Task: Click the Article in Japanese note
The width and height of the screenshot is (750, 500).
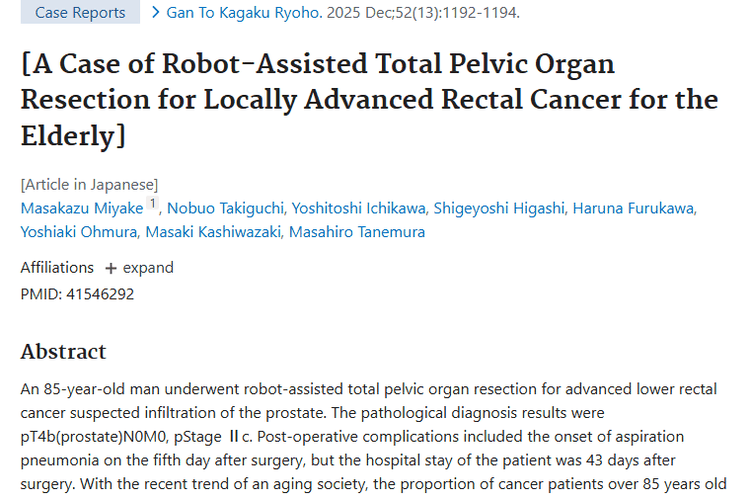Action: [89, 184]
